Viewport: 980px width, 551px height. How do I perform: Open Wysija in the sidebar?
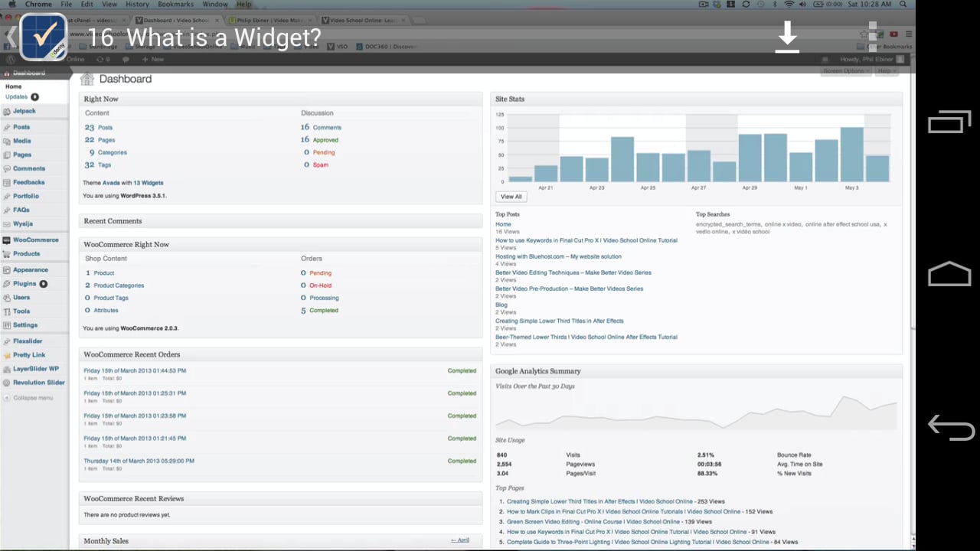(23, 223)
